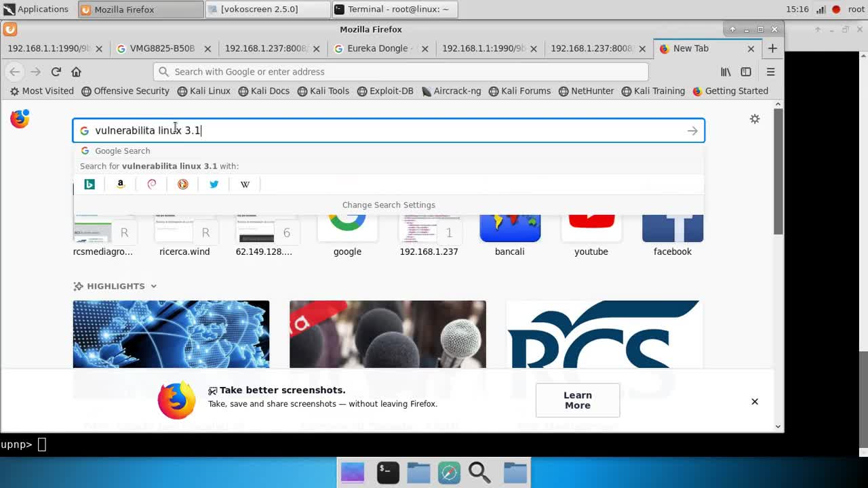Viewport: 868px width, 488px height.
Task: Click the network signal tray icon
Action: (821, 9)
